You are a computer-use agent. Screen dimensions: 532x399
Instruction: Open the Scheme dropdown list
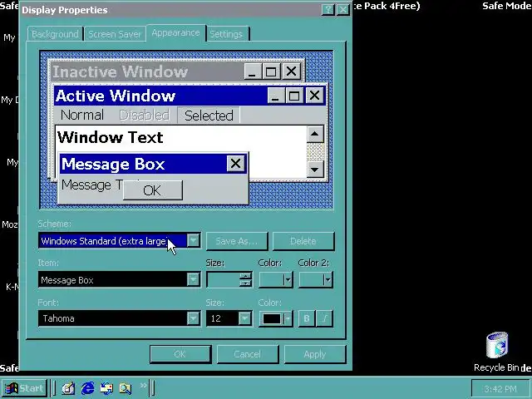[193, 240]
